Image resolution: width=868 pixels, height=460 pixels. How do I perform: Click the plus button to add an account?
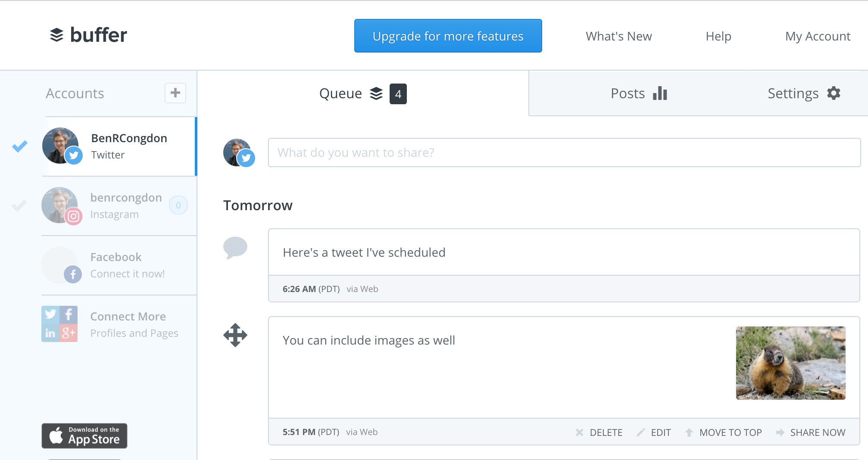click(175, 93)
